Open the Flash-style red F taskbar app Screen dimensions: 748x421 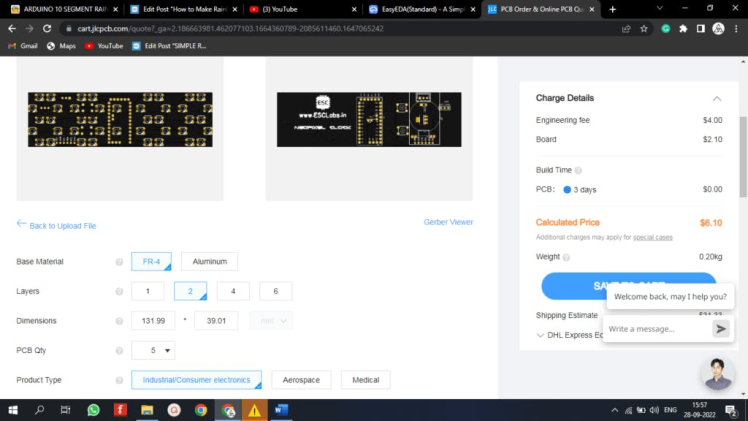click(120, 410)
